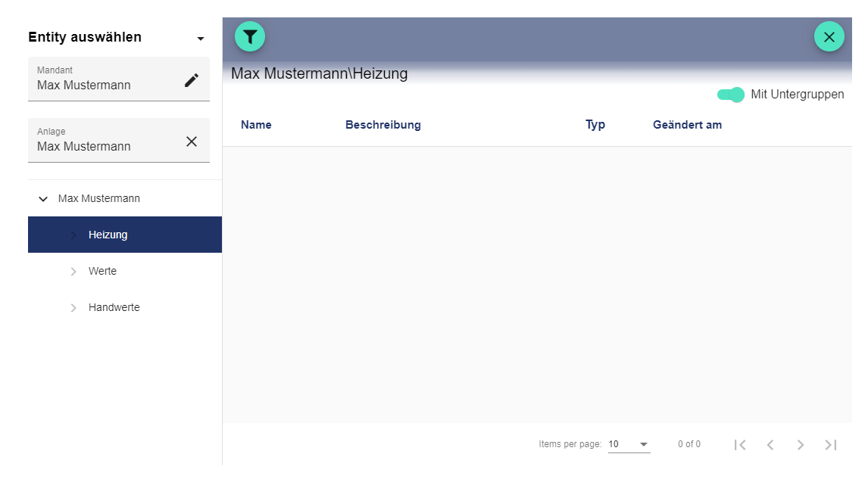The image size is (868, 482).
Task: Disable the Mit Untergruppen switch
Action: (x=731, y=95)
